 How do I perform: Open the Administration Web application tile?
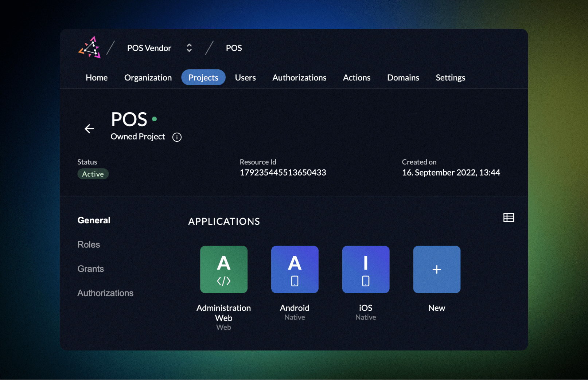(x=224, y=269)
